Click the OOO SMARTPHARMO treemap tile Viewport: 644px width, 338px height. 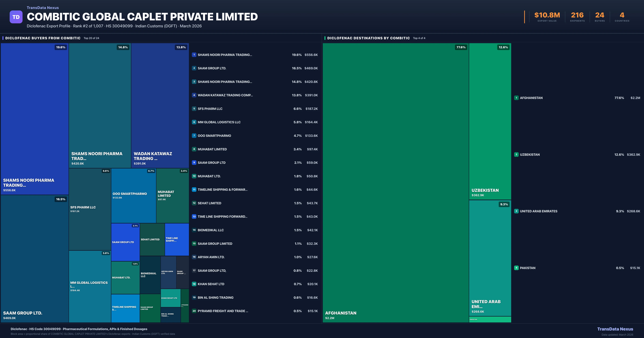[x=133, y=196]
